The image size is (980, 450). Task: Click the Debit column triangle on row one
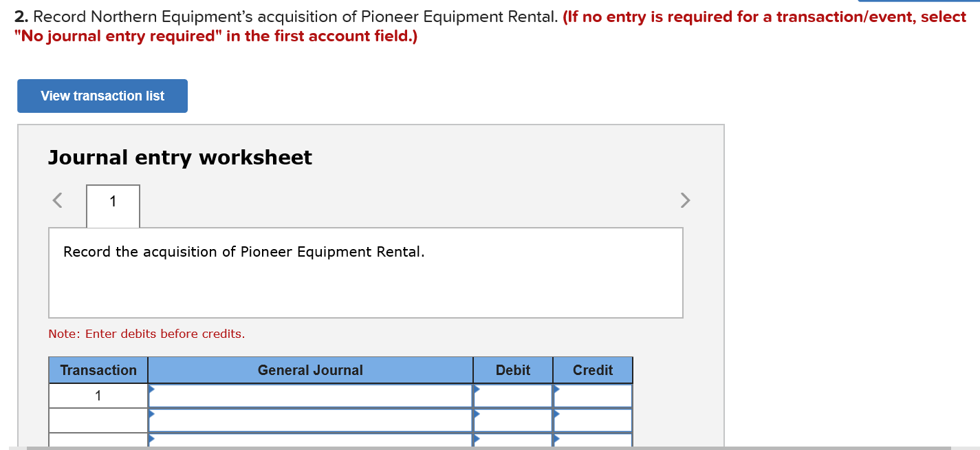[475, 391]
